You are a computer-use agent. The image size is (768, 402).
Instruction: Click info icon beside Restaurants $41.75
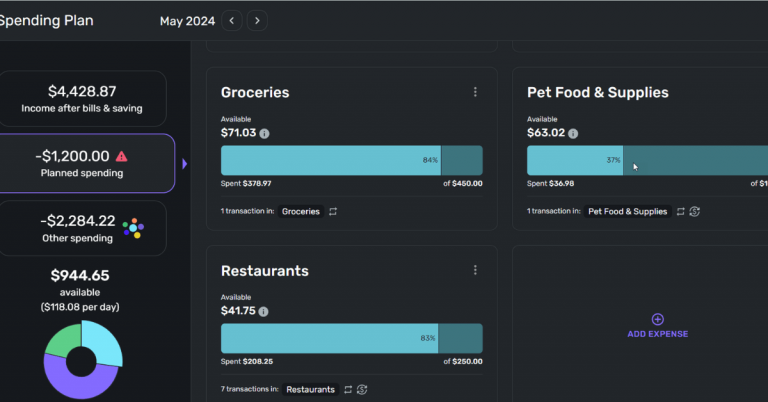pyautogui.click(x=264, y=311)
